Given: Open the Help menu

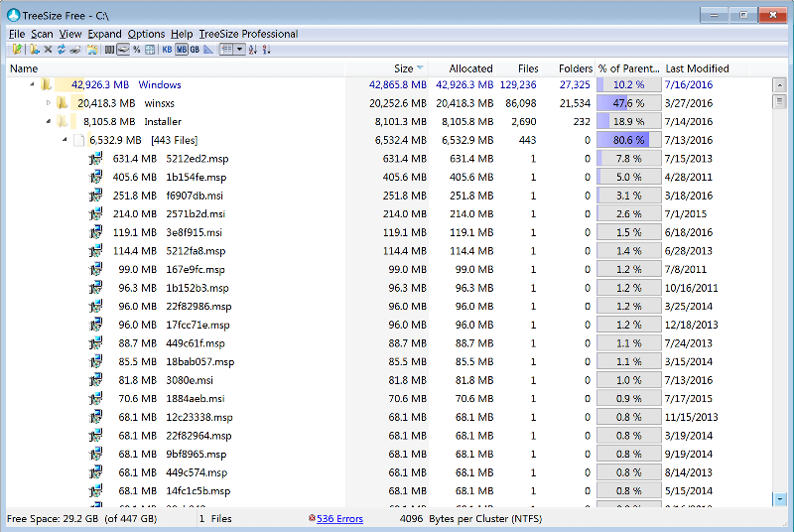Looking at the screenshot, I should coord(182,34).
